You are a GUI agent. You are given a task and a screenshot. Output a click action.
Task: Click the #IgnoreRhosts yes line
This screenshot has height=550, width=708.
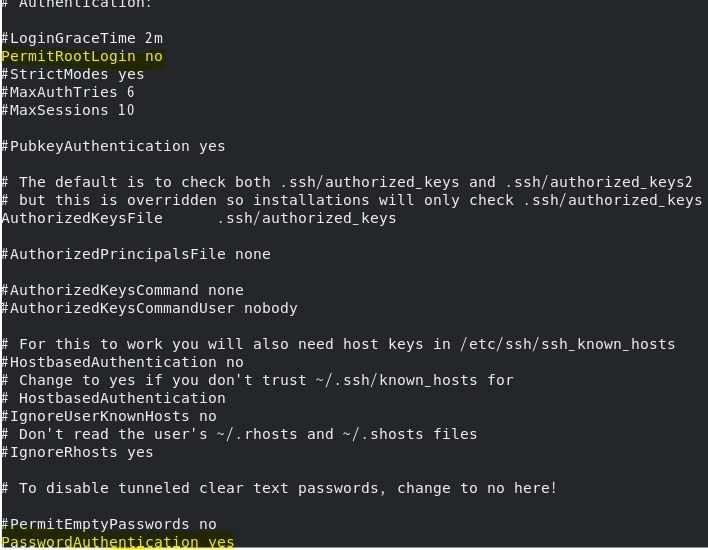77,452
